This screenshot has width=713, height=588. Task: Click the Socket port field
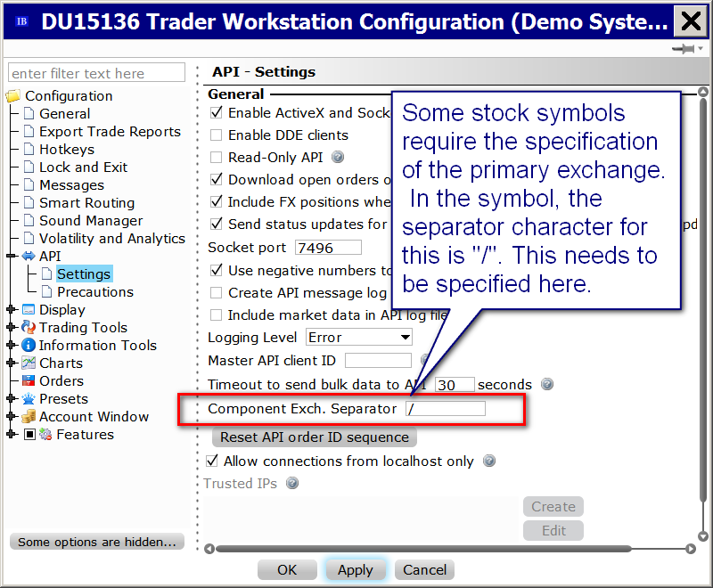coord(328,248)
